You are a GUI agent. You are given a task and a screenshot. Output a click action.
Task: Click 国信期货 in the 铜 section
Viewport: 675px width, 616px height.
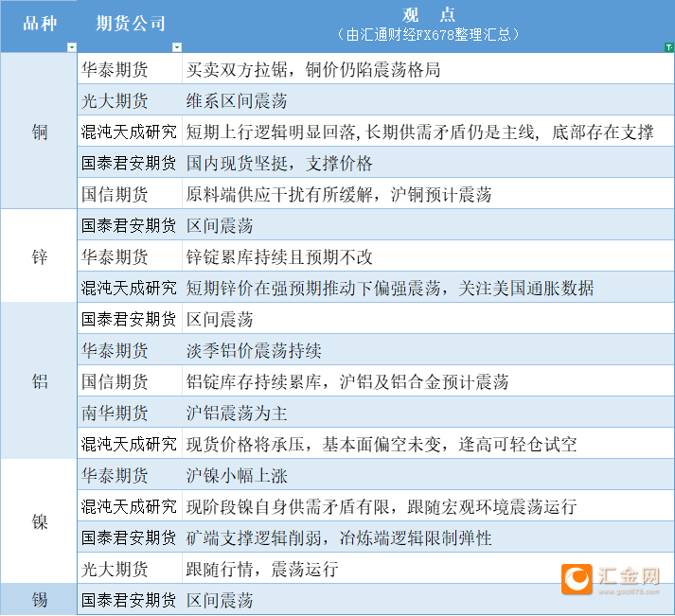130,193
